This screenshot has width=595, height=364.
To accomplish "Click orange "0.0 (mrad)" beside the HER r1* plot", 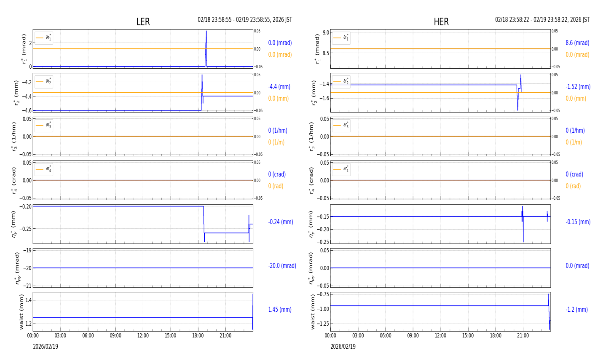I will (x=577, y=55).
